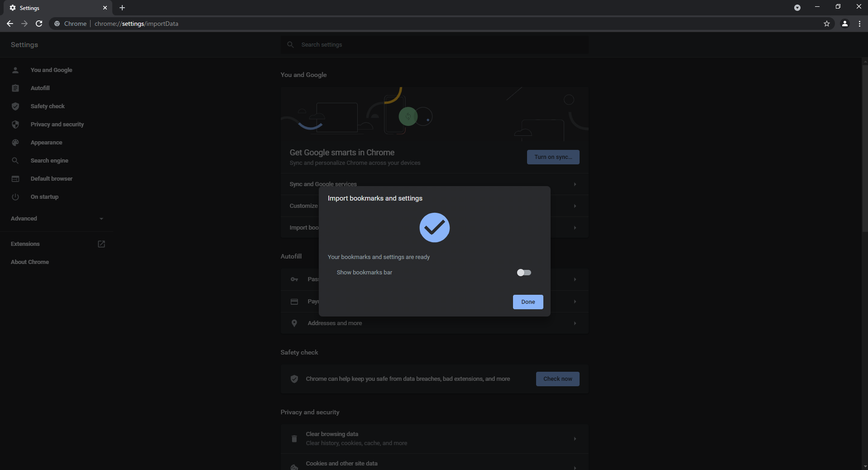The width and height of the screenshot is (868, 470).
Task: Open You and Google settings section
Action: (51, 70)
